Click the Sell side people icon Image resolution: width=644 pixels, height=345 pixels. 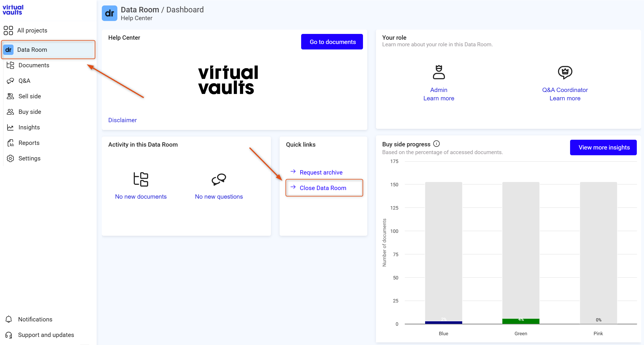10,96
